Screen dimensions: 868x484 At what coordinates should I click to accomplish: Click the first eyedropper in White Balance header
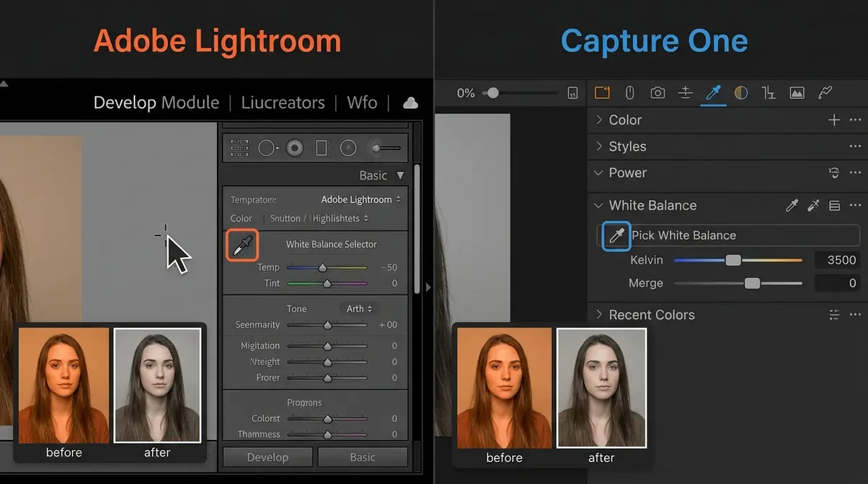792,206
